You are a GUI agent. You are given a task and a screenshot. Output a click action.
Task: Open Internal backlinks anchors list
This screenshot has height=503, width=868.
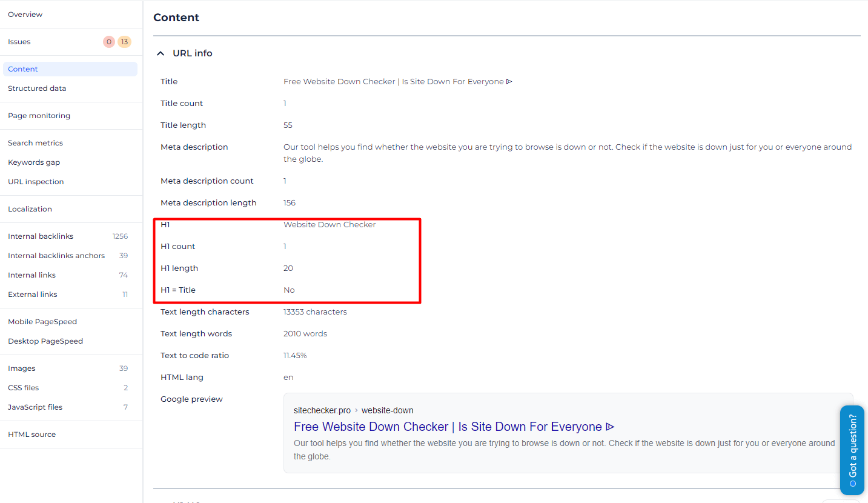point(56,256)
